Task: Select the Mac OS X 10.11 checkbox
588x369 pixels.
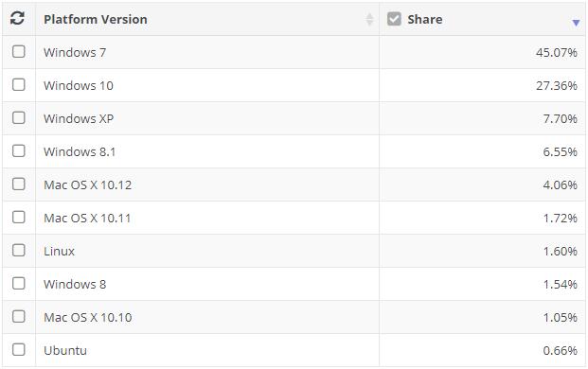Action: [x=19, y=217]
